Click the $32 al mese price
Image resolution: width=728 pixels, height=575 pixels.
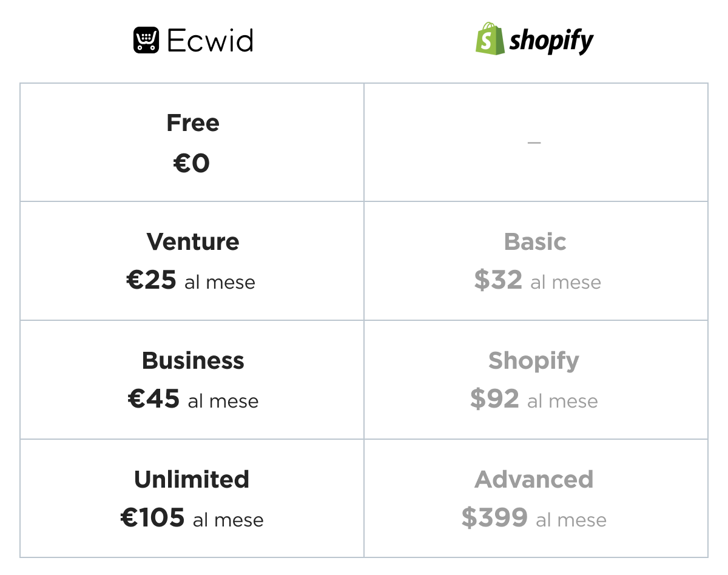(538, 281)
